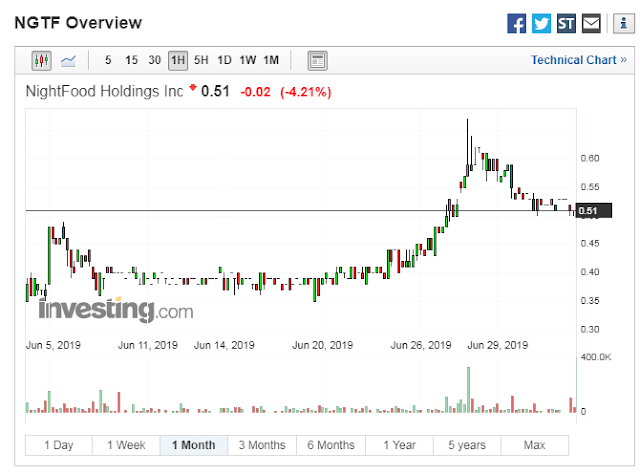640x474 pixels.
Task: Show the 1 Day range
Action: pyautogui.click(x=59, y=445)
